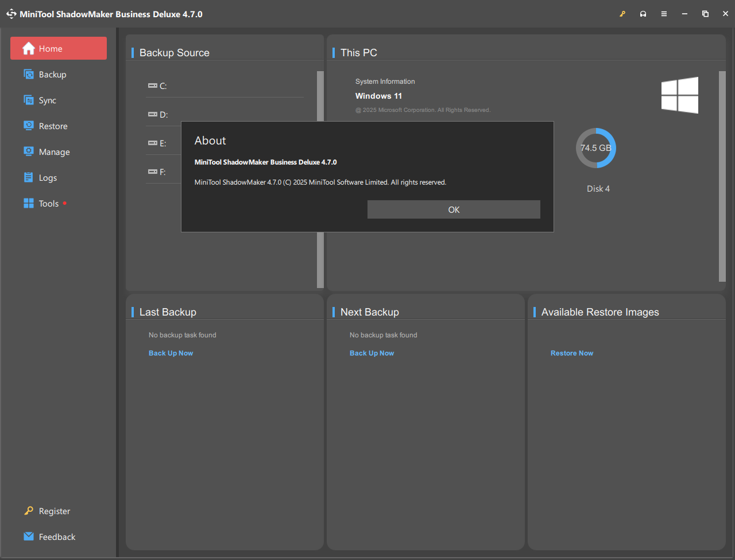Click the This PC panel scrollbar
The width and height of the screenshot is (735, 560).
pyautogui.click(x=722, y=177)
